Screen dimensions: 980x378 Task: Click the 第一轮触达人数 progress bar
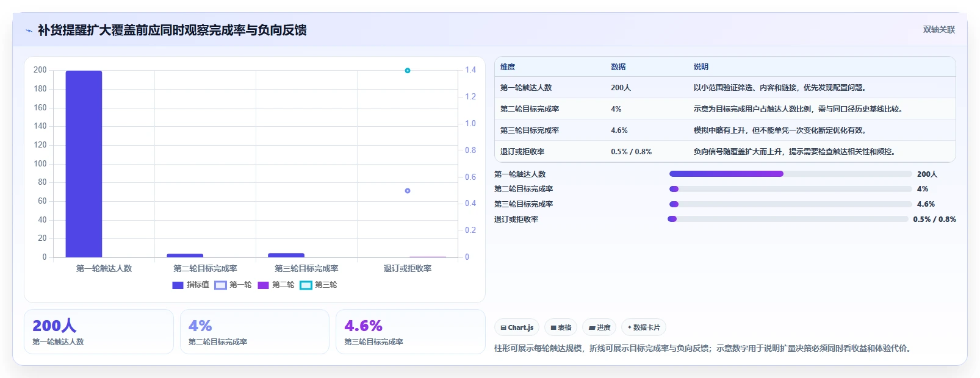coord(790,174)
